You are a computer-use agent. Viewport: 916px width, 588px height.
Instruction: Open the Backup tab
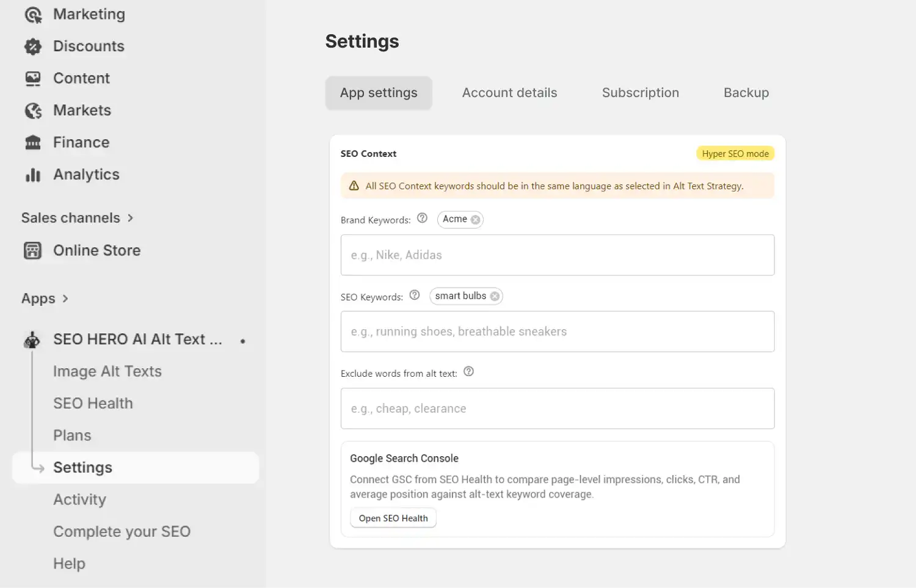coord(746,93)
